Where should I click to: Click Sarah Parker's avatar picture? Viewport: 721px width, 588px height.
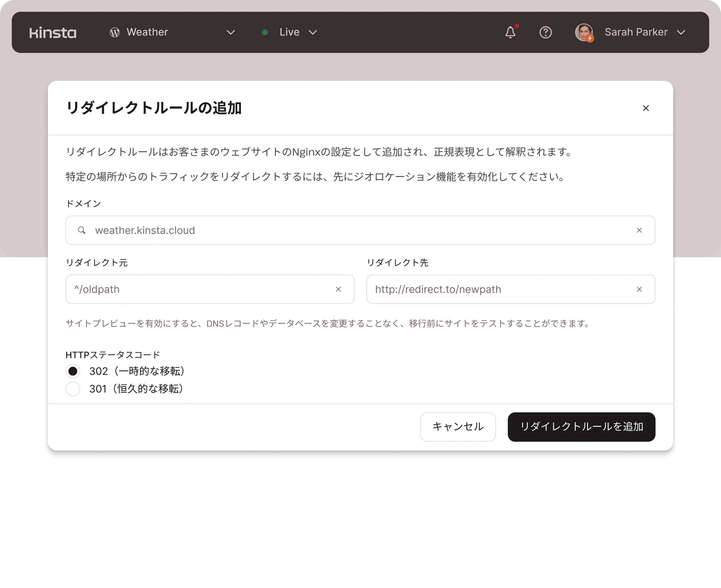coord(584,33)
